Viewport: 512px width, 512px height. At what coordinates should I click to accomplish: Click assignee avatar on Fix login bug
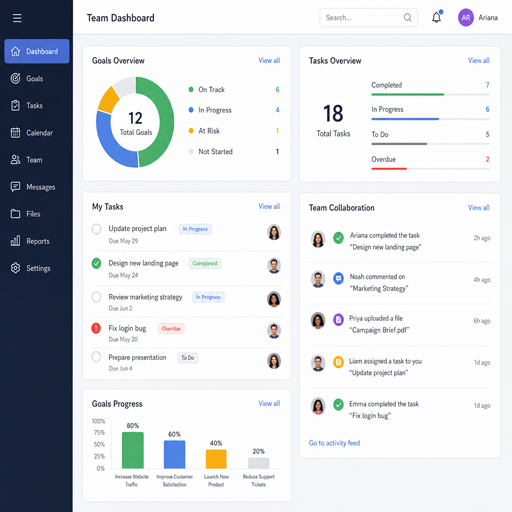click(x=274, y=331)
